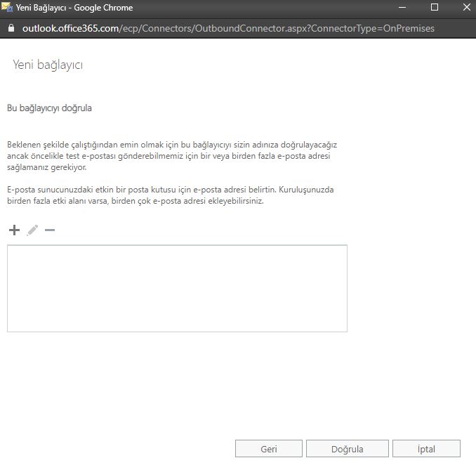Click paragraph starting 'Beklenen şekilde çalıştığından'
Viewport: 476px width, 465px height.
click(x=172, y=156)
